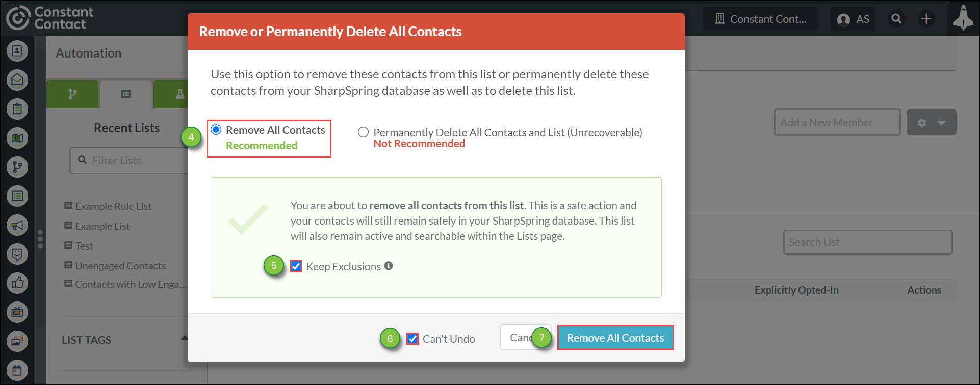This screenshot has height=385, width=980.
Task: Toggle the Can't Undo checkbox
Action: coord(412,339)
